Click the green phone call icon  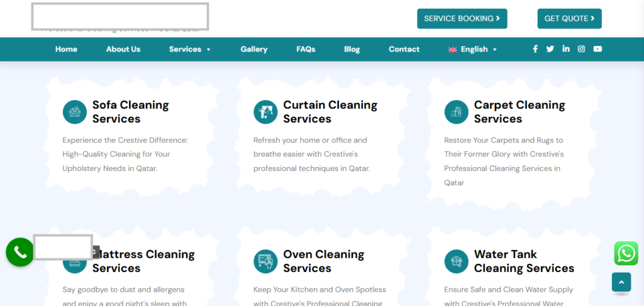20,252
